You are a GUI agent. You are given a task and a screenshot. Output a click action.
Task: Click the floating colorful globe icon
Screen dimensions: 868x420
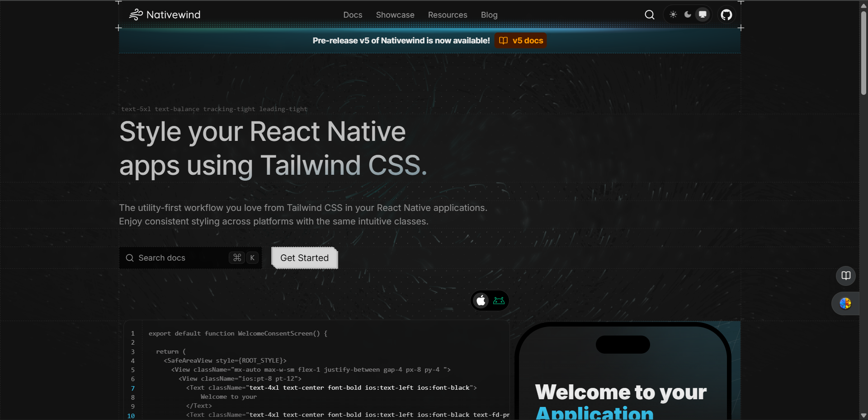coord(845,303)
